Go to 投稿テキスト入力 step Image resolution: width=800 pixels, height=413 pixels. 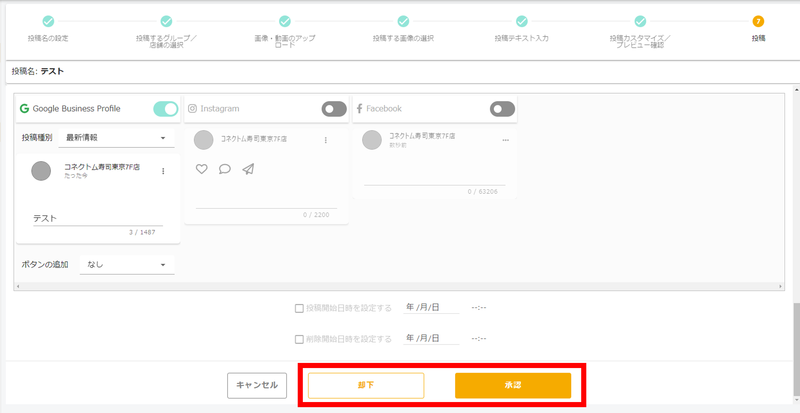(x=521, y=21)
